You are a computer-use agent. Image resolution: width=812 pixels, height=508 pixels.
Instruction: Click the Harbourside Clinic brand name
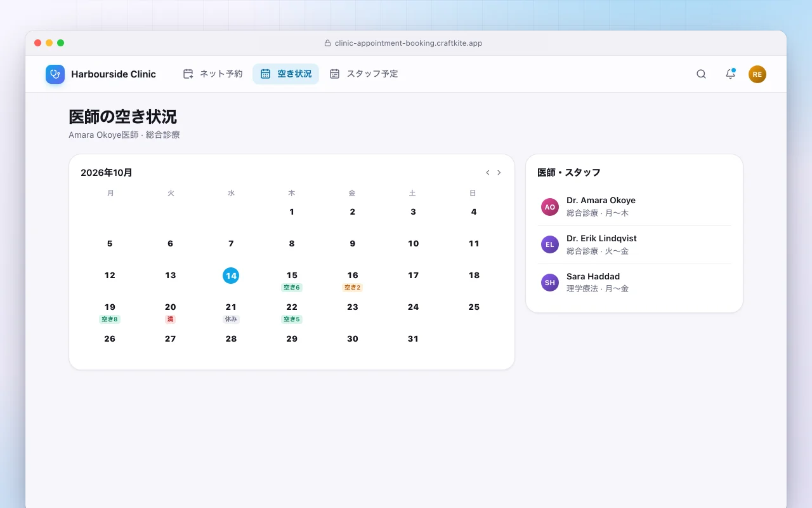114,74
